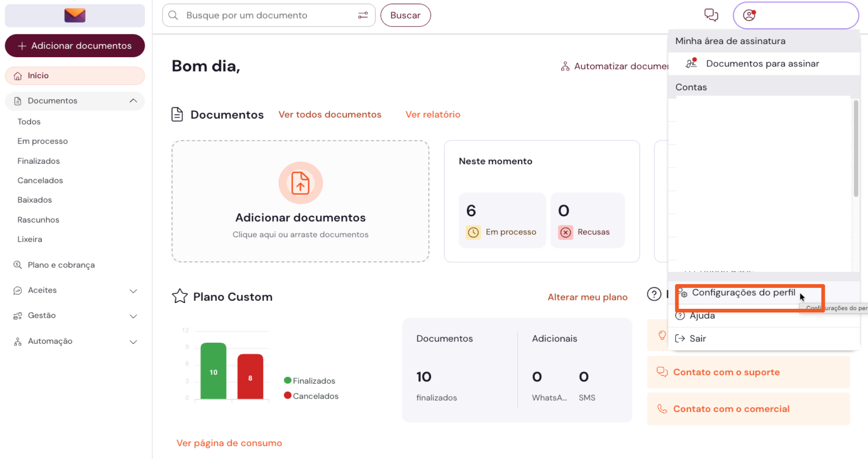Click the user profile avatar icon
The width and height of the screenshot is (868, 459).
pos(749,15)
